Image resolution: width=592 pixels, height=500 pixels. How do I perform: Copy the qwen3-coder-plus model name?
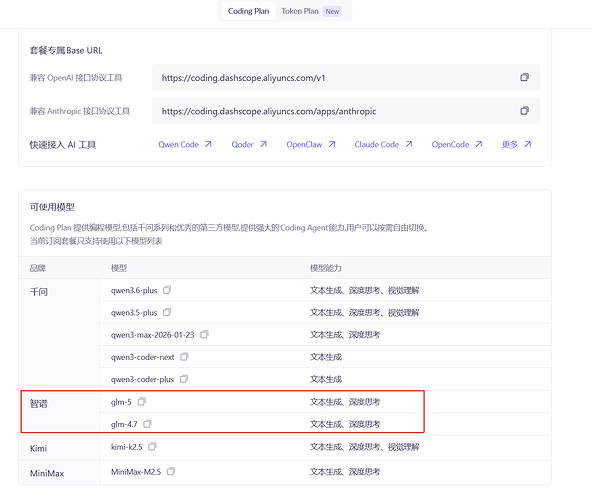[x=184, y=379]
